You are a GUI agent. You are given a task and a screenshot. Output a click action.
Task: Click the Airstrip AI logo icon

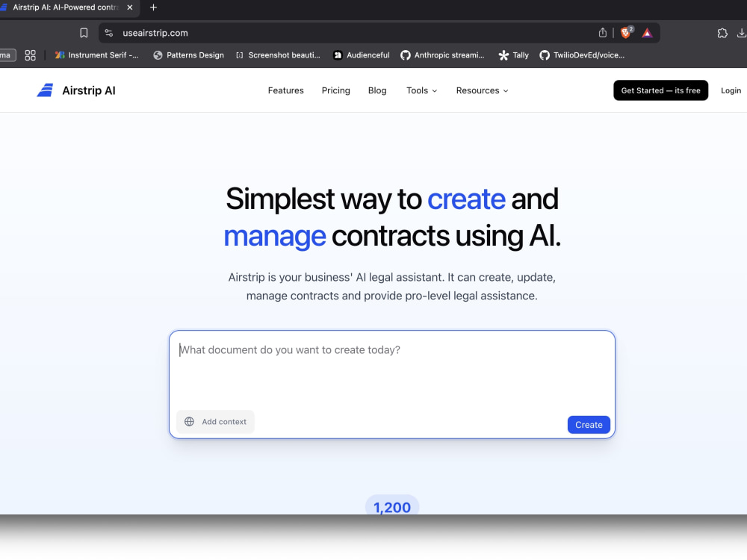click(x=45, y=90)
